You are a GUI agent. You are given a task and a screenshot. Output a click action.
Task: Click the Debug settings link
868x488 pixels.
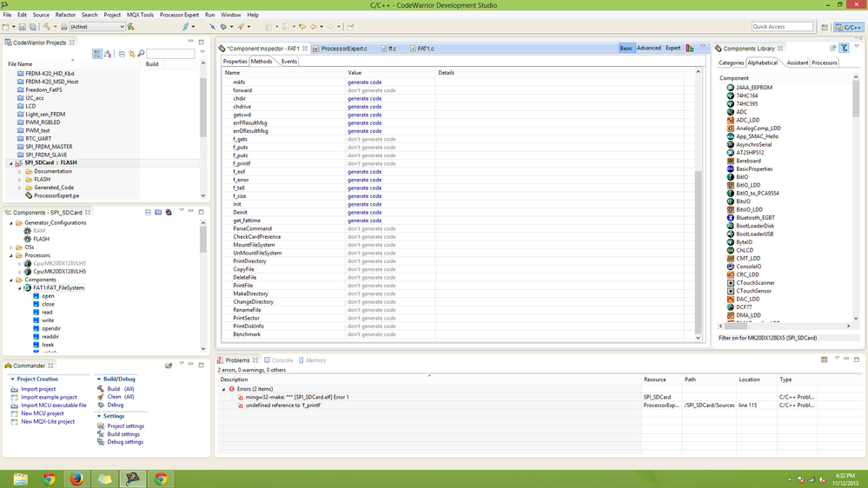125,442
